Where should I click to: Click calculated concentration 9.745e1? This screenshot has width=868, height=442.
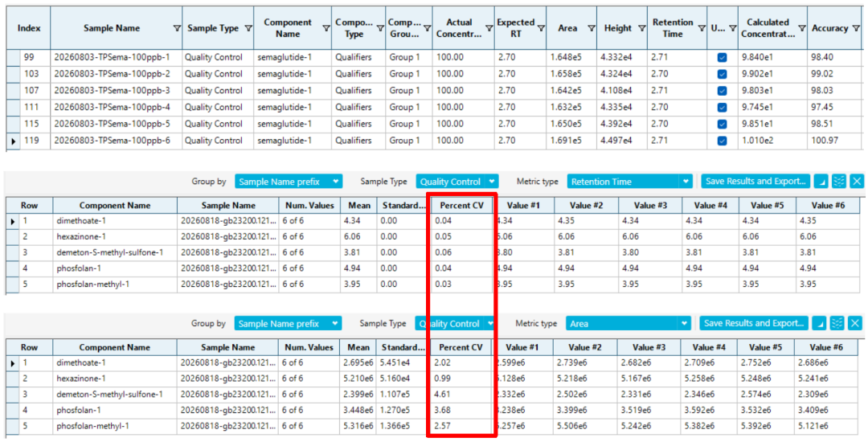click(754, 108)
